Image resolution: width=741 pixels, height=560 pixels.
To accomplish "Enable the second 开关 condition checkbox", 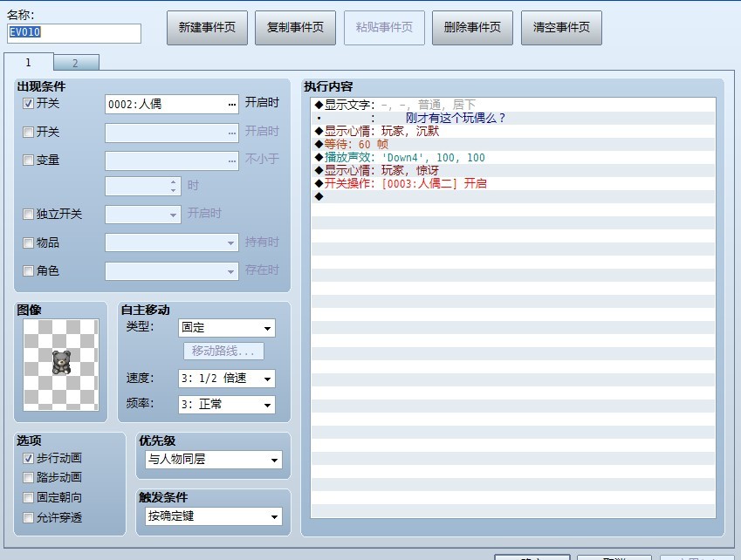I will pos(28,133).
